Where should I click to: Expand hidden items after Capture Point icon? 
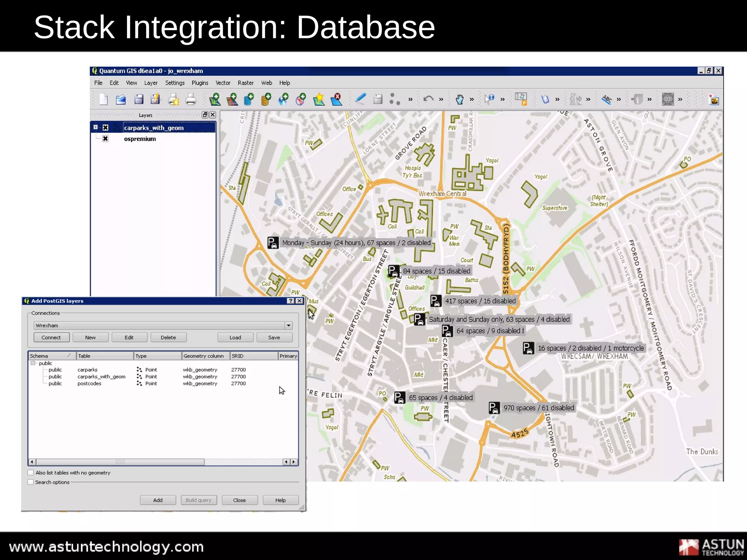[410, 99]
